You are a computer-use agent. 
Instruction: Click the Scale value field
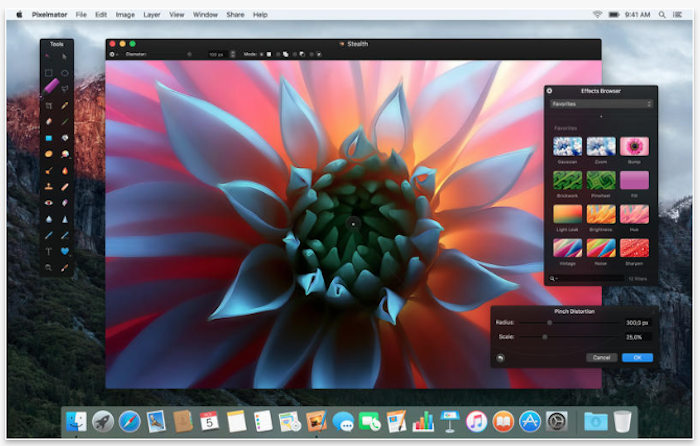[x=637, y=337]
